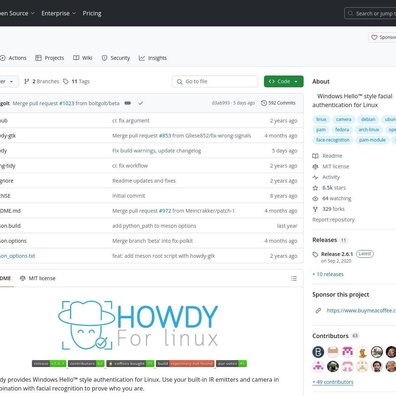
Task: Switch to the Projects tab
Action: pos(50,58)
